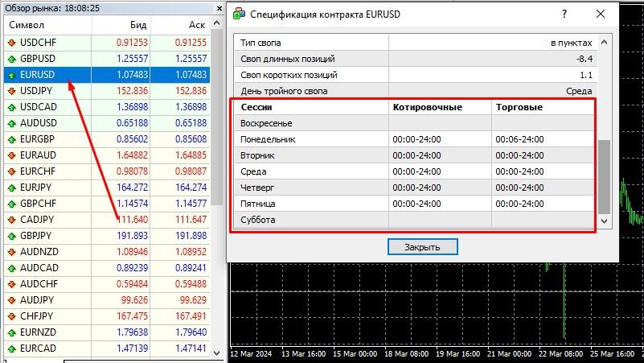Select the GBPUSD symbol name

click(38, 59)
